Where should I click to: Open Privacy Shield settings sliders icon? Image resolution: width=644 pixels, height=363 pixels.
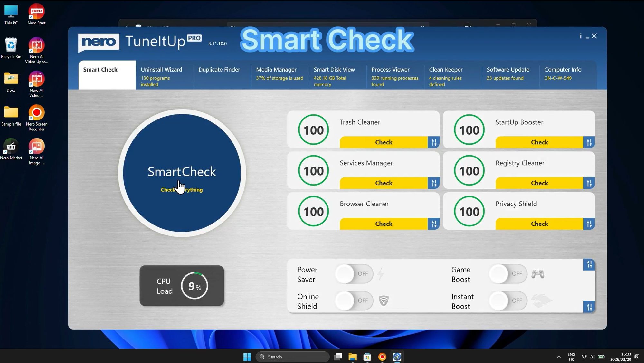589,224
